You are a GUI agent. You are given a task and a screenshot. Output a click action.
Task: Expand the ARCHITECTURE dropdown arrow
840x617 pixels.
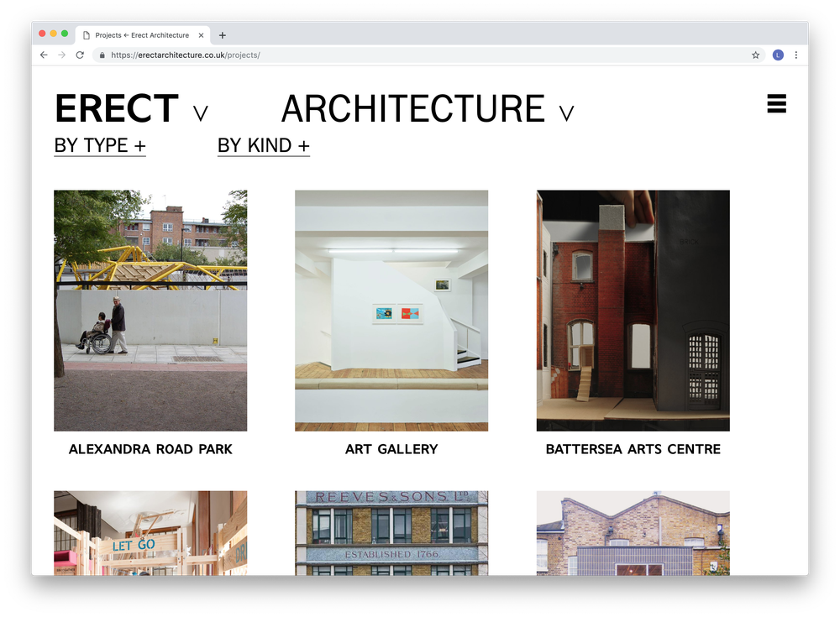[x=566, y=113]
